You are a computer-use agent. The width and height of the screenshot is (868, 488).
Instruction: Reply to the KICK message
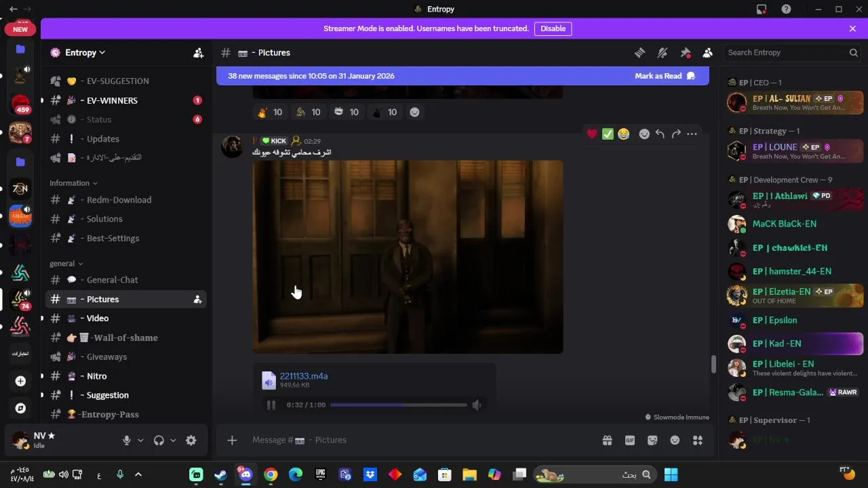pos(660,134)
